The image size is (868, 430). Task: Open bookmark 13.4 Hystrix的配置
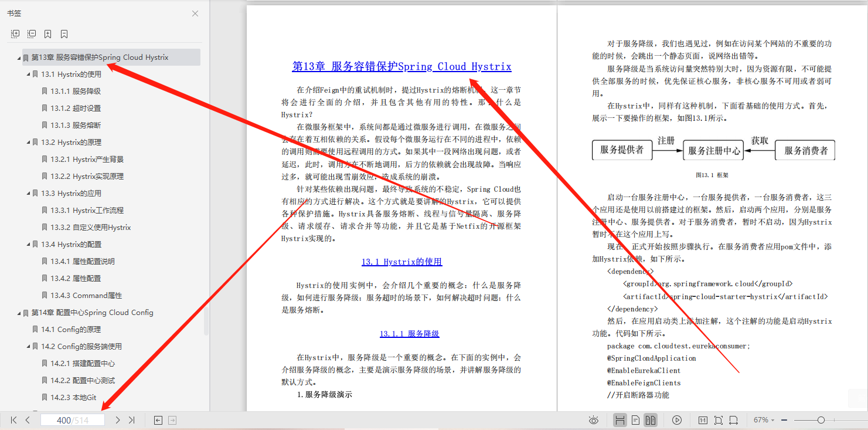tap(71, 245)
